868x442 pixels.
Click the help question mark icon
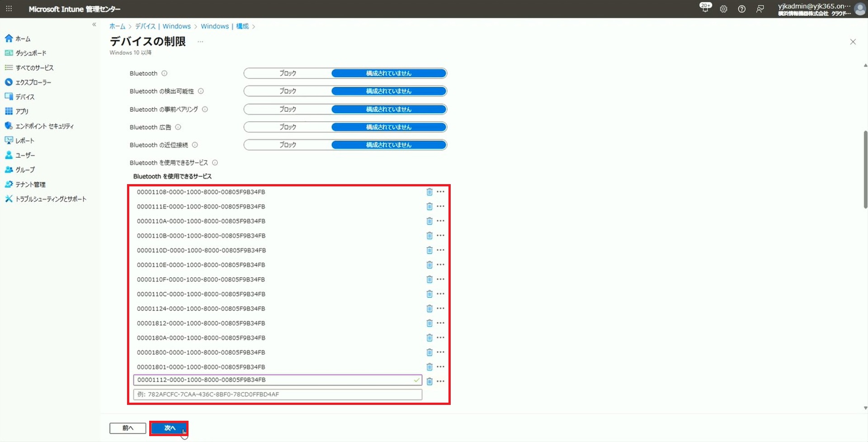(x=741, y=9)
